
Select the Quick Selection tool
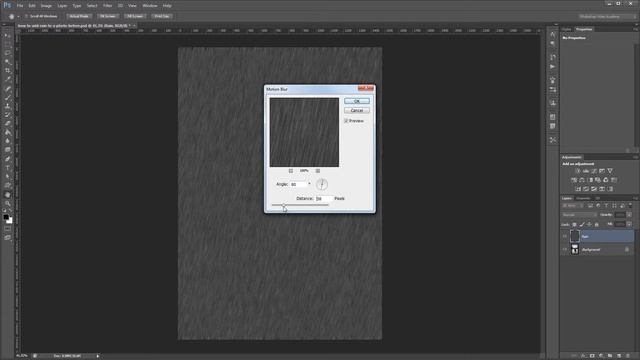pyautogui.click(x=7, y=62)
